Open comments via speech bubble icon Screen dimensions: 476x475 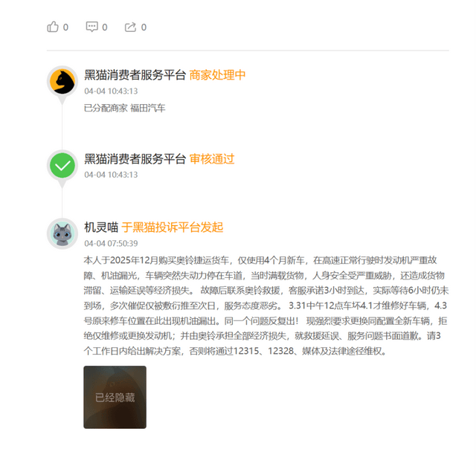coord(91,27)
